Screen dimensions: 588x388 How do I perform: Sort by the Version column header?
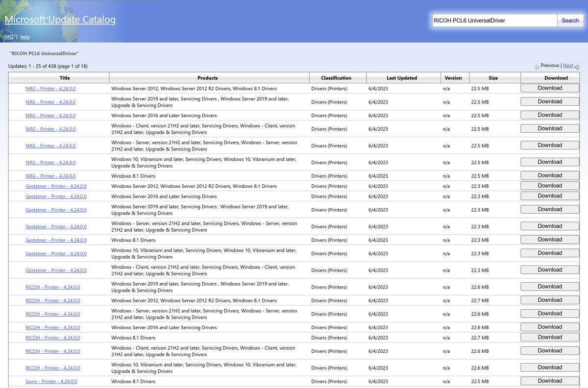454,78
